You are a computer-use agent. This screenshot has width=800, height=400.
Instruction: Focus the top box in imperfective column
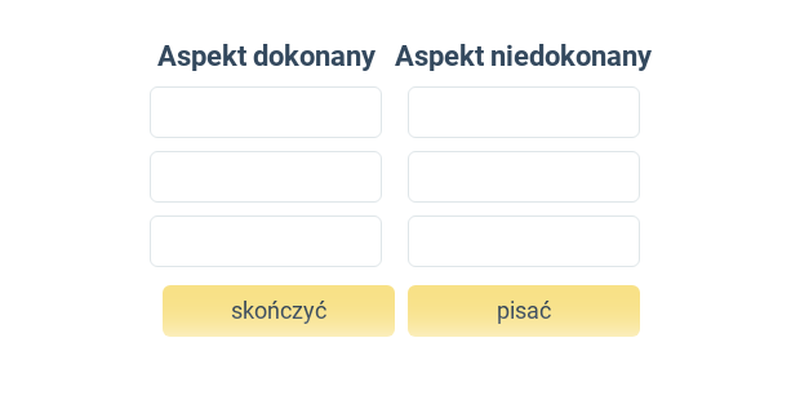(524, 112)
